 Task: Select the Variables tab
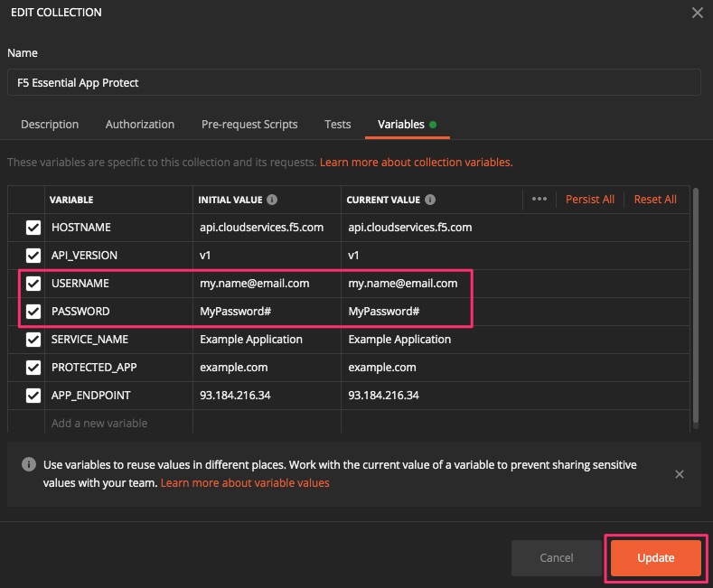pyautogui.click(x=407, y=124)
